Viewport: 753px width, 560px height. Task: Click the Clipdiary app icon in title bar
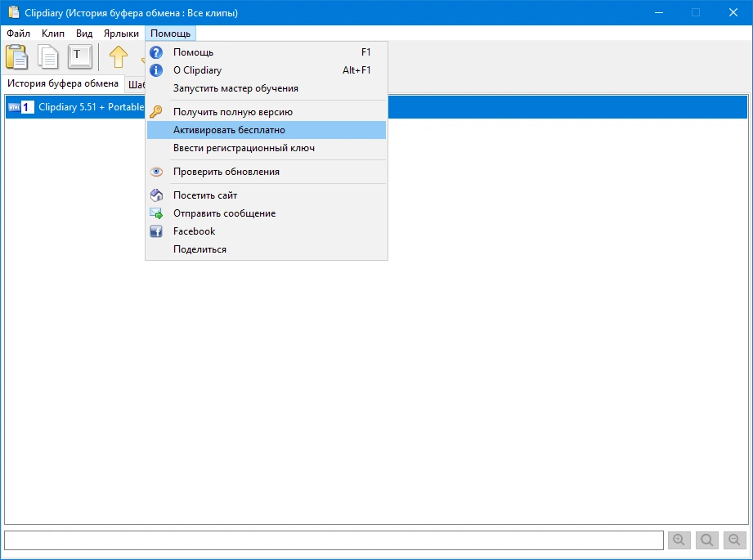tap(13, 12)
